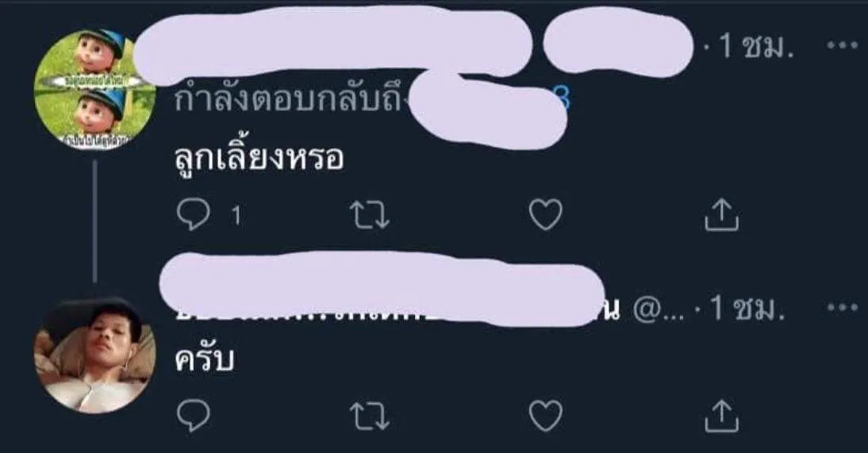Click the "1 ชม." timestamp on the top tweet
Image resolution: width=868 pixels, height=453 pixels.
click(x=756, y=47)
